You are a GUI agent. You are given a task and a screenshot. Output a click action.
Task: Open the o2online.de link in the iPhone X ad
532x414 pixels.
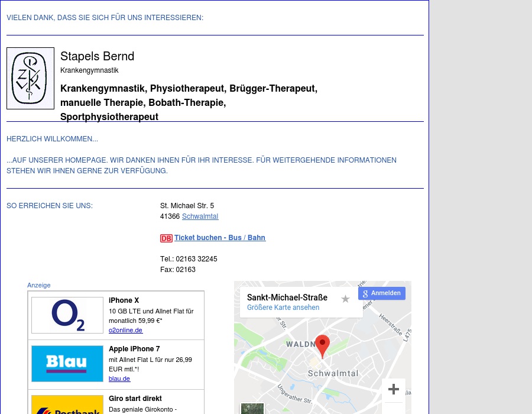(x=125, y=330)
